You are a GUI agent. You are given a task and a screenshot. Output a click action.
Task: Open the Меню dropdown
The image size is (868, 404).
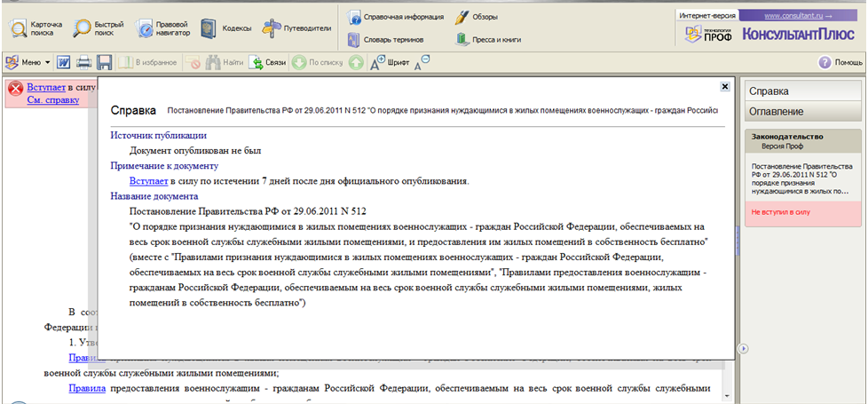28,63
